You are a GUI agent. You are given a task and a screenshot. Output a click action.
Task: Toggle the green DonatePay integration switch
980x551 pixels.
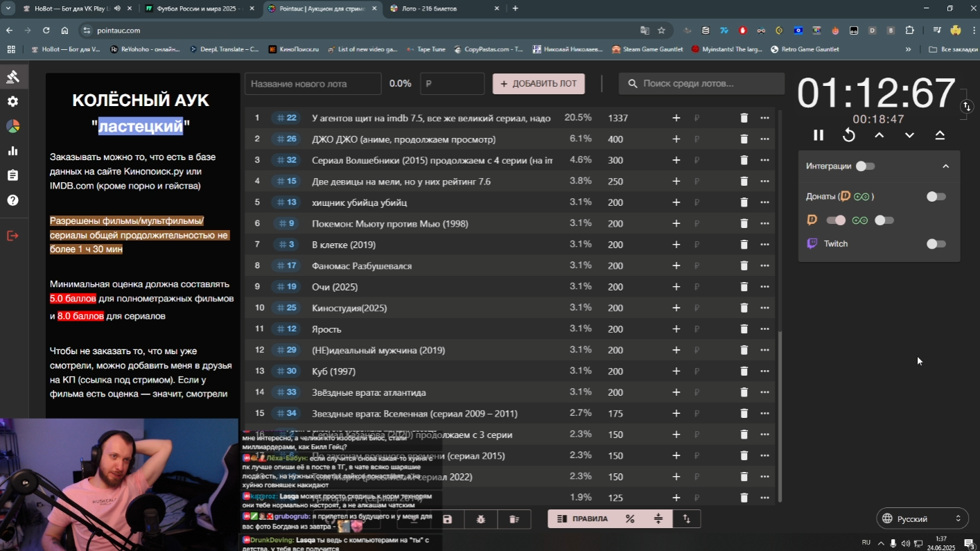(884, 220)
